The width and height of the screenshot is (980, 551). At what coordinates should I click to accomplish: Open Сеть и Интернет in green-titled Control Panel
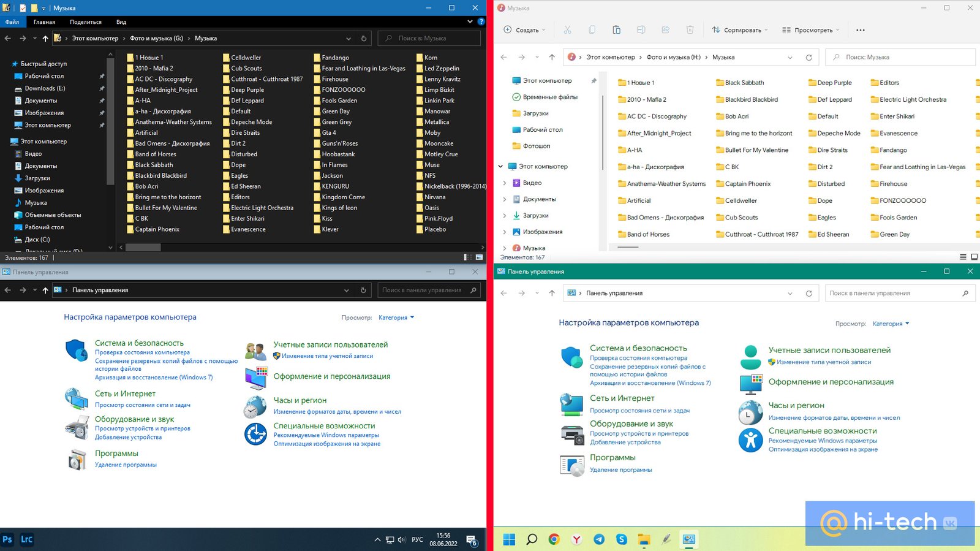622,398
